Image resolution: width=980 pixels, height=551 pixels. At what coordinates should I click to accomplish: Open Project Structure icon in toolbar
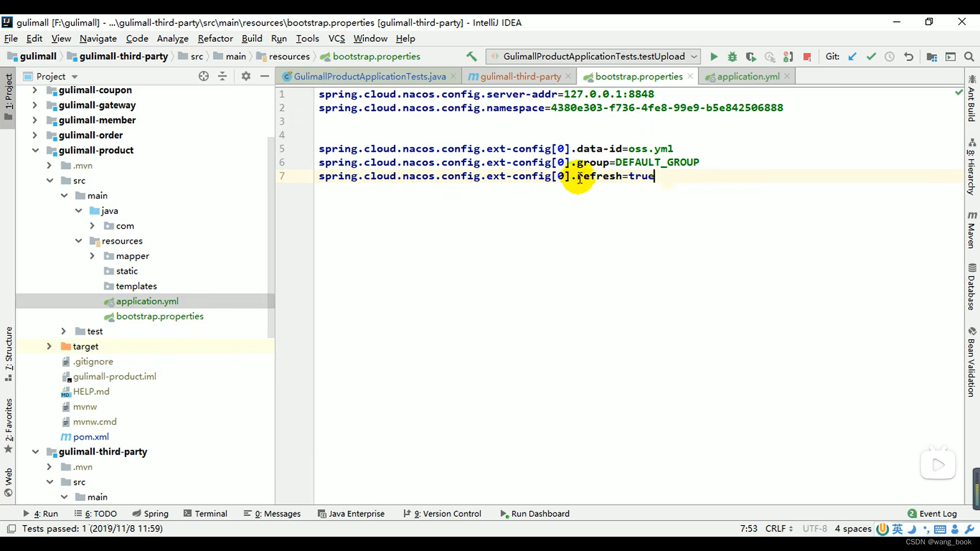(932, 57)
